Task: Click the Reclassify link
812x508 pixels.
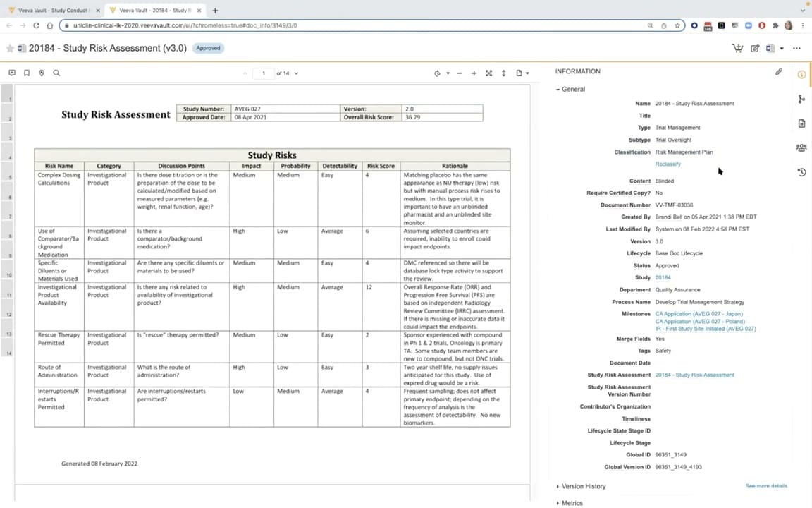Action: (x=668, y=164)
